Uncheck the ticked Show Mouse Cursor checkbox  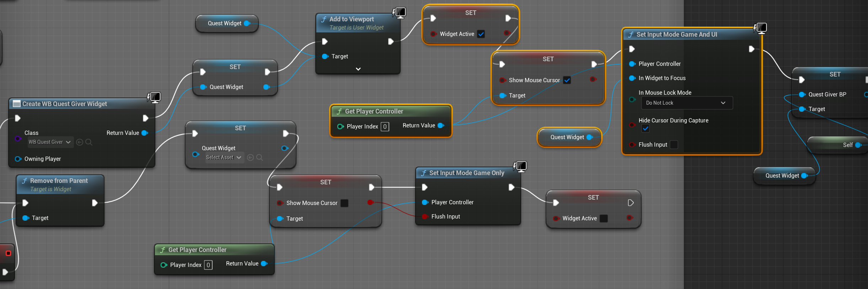coord(567,80)
